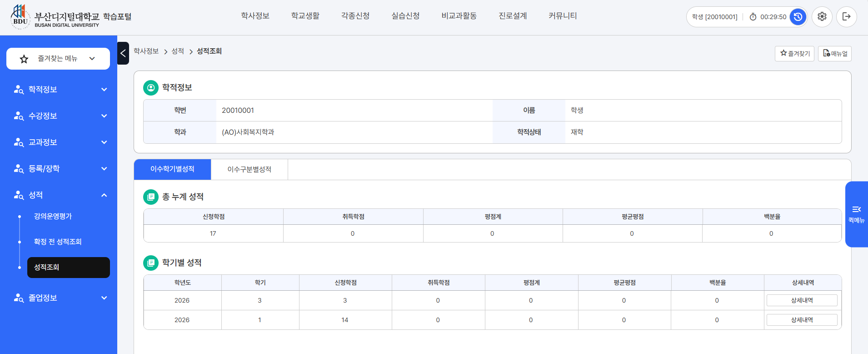Click student number 20010001 value
The image size is (868, 354).
238,111
